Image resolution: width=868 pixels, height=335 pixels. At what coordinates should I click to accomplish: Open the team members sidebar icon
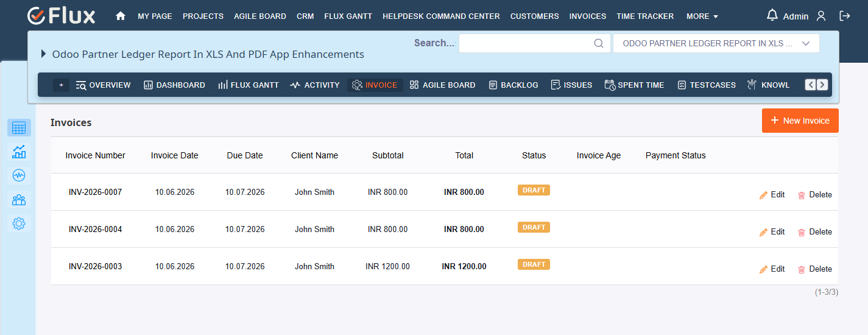[x=19, y=199]
